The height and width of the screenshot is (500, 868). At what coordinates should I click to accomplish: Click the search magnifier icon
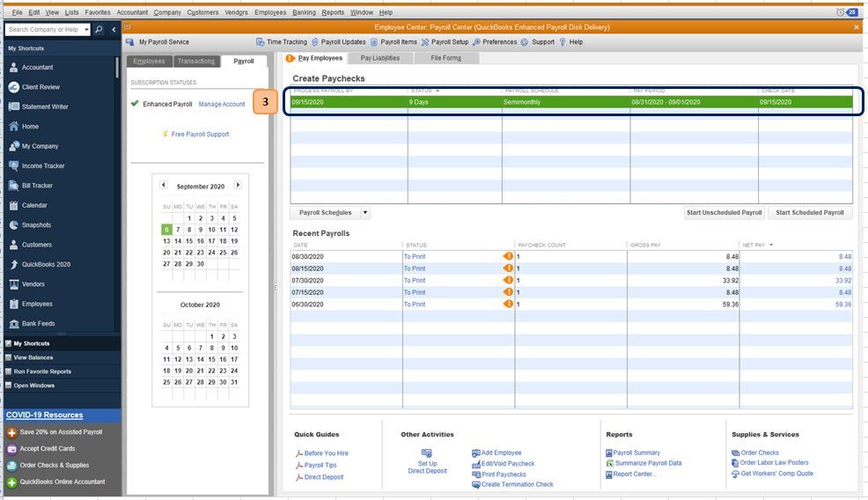(99, 29)
